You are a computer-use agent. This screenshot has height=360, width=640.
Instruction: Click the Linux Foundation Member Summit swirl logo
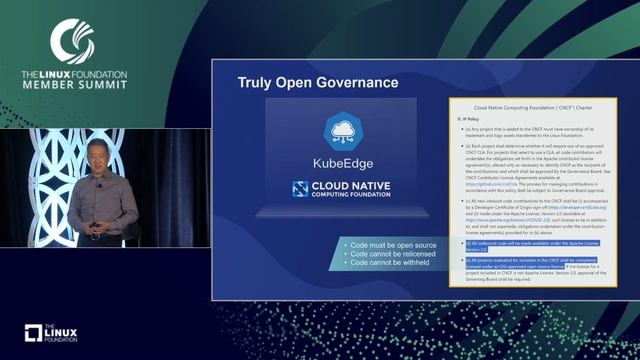pyautogui.click(x=73, y=41)
